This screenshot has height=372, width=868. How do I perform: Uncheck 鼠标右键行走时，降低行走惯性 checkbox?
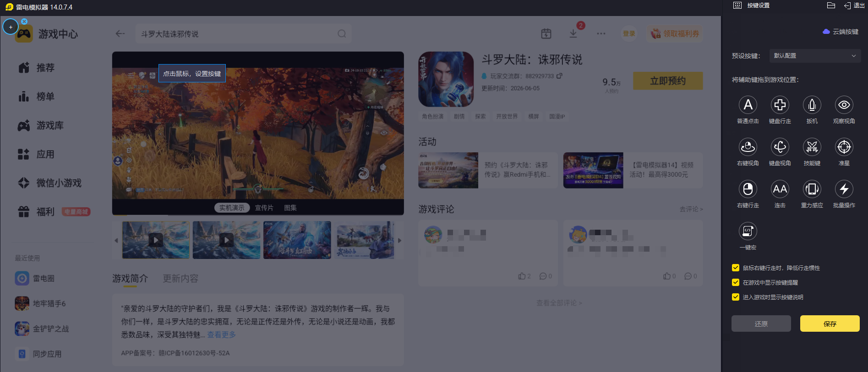coord(736,268)
